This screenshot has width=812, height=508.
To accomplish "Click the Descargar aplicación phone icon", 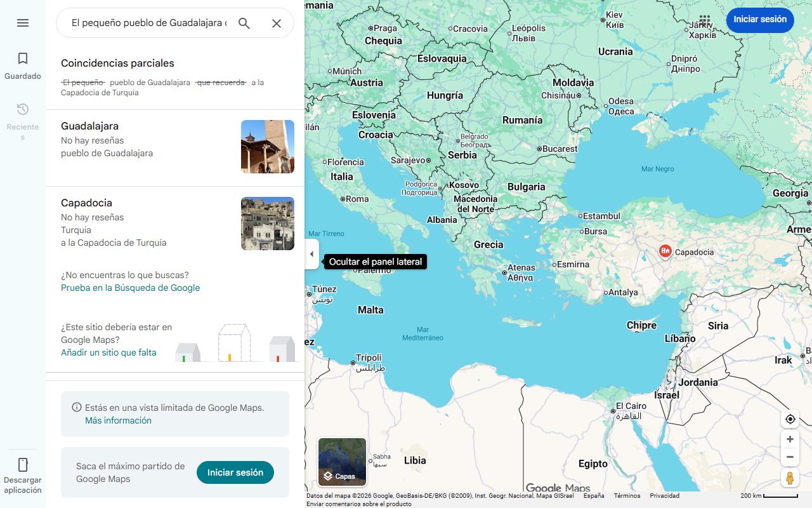I will pyautogui.click(x=23, y=465).
